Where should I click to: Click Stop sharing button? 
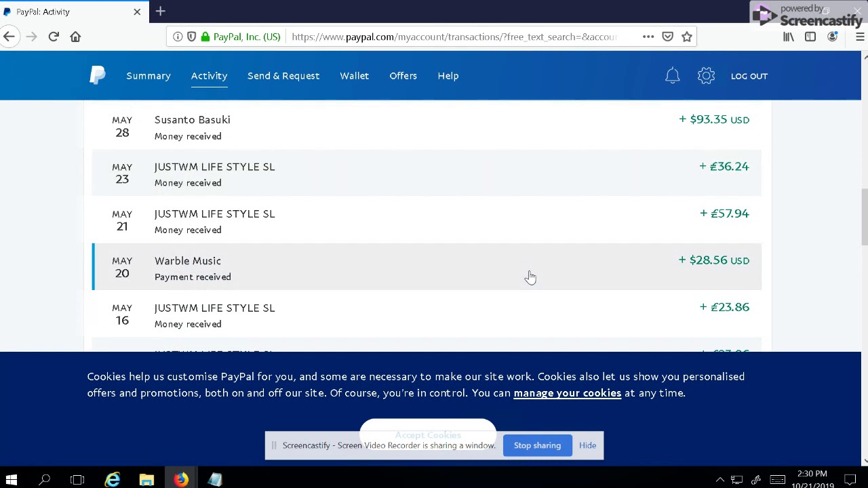(x=537, y=445)
